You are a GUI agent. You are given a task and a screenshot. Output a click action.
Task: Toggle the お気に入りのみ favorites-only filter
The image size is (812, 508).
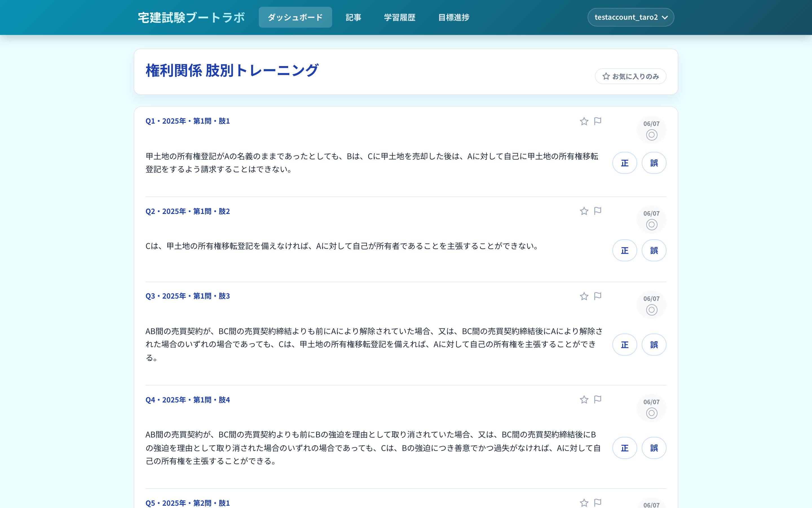point(630,76)
